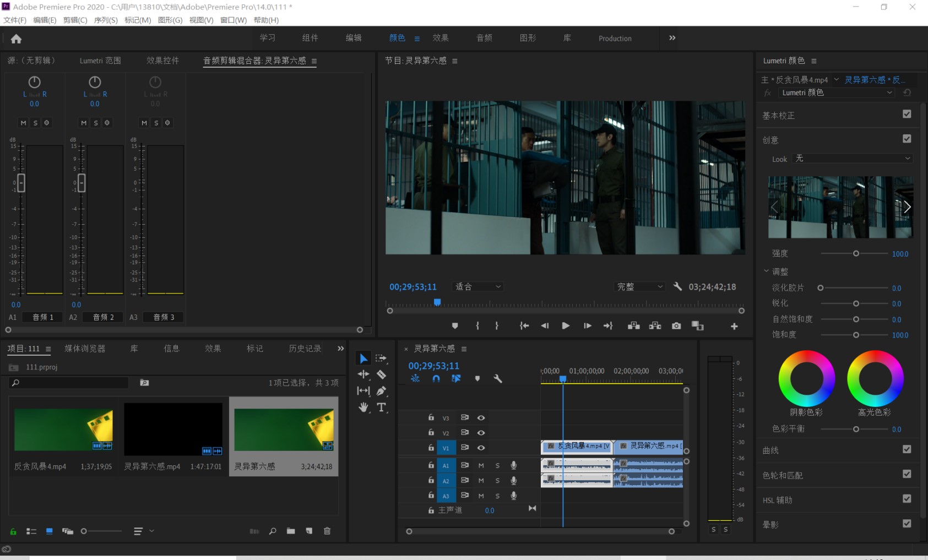Select the 反贪风暴4.mp4 thumbnail
Screen dimensions: 928x560
tap(63, 429)
